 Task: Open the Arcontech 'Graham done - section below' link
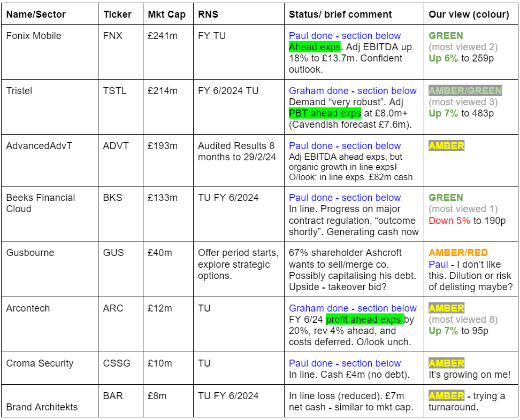click(x=353, y=308)
